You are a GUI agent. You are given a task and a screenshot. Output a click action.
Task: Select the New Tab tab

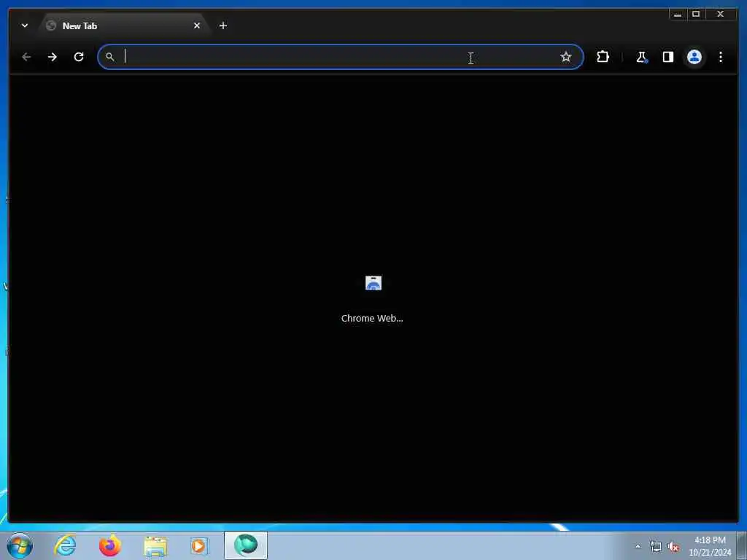point(124,26)
